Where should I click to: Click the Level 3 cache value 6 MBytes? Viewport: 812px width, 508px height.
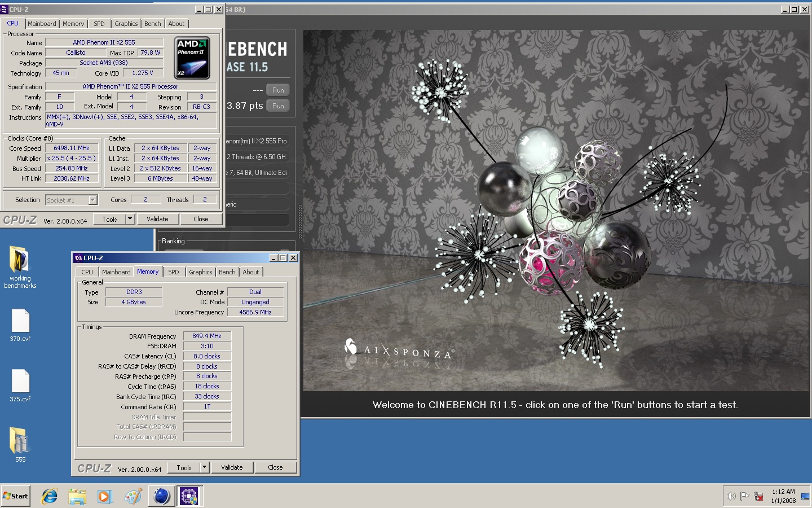point(160,178)
